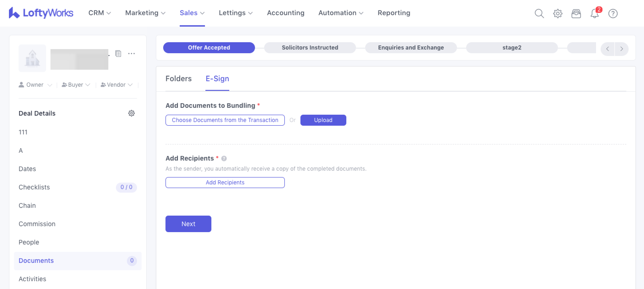The image size is (644, 289).
Task: Open the inbox tray icon
Action: pos(576,13)
